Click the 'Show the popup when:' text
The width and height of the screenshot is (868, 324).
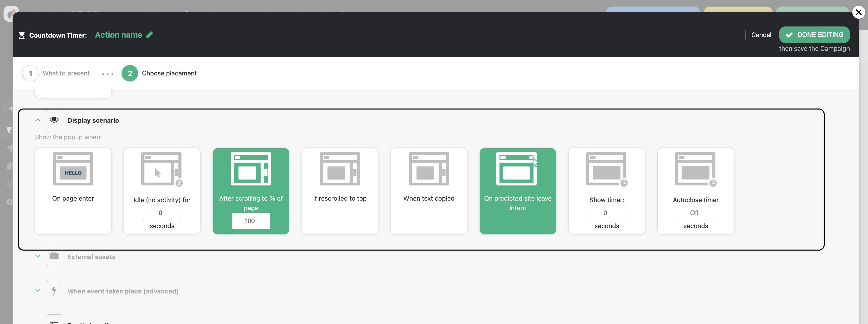coord(68,137)
